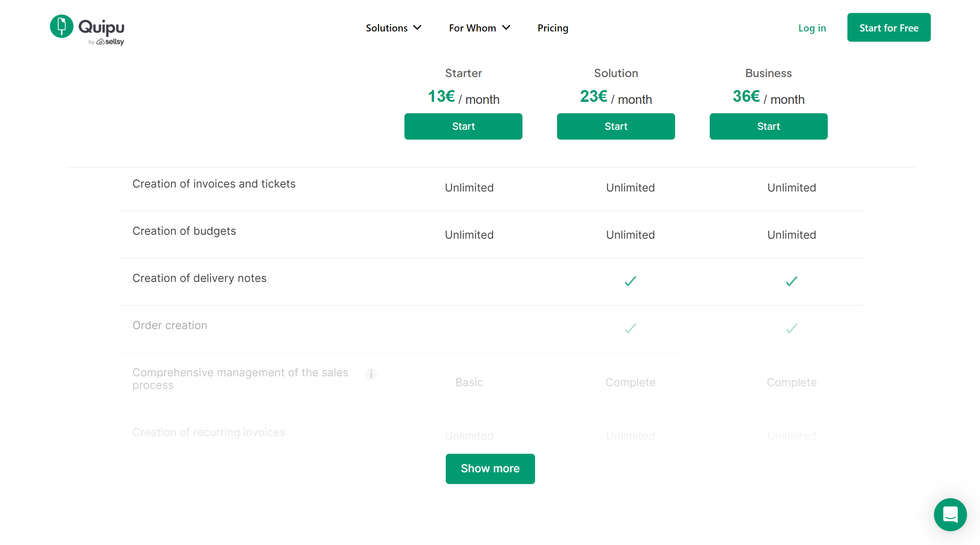
Task: Click the Quipu logo icon
Action: point(62,26)
